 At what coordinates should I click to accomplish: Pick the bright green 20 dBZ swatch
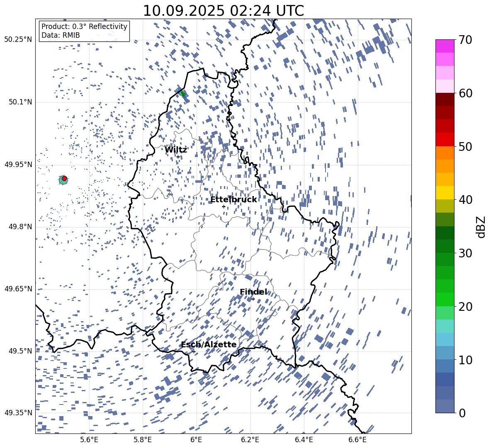point(445,299)
